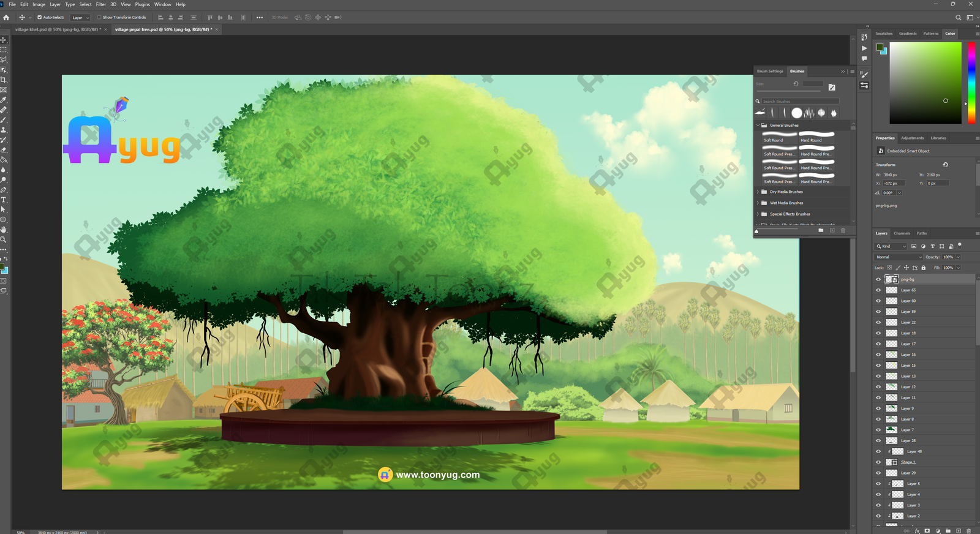Hide the png-bg layer

878,279
